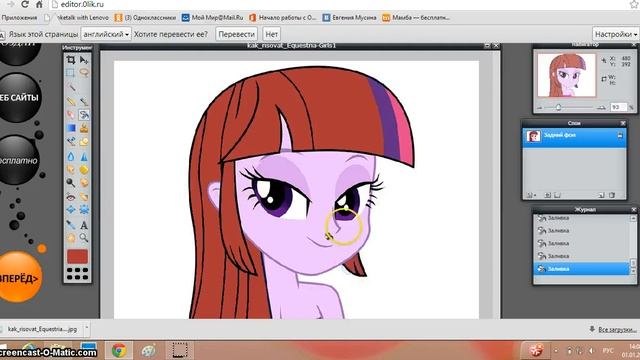The height and width of the screenshot is (360, 640).
Task: Click the ВЕБ САЙТЫ black circle
Action: 19,98
